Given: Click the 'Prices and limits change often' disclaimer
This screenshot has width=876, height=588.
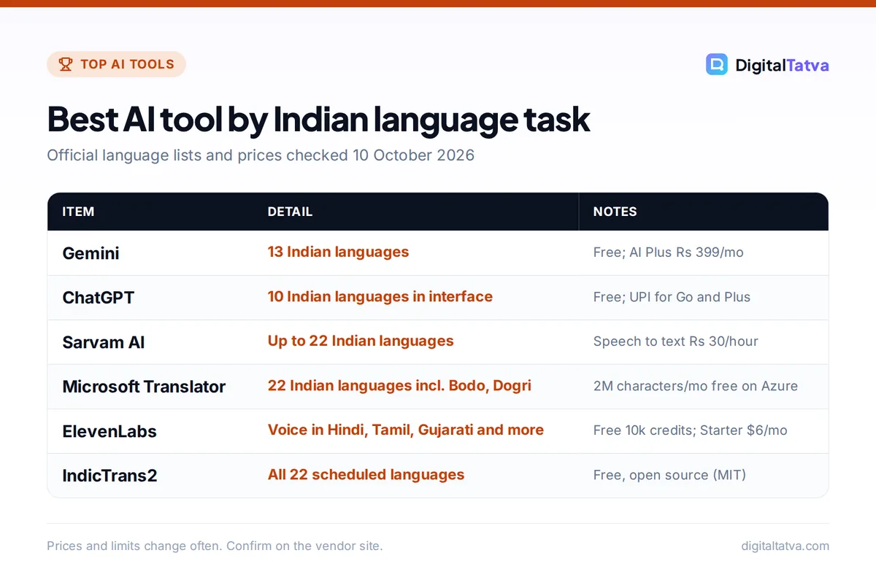Looking at the screenshot, I should pos(215,546).
